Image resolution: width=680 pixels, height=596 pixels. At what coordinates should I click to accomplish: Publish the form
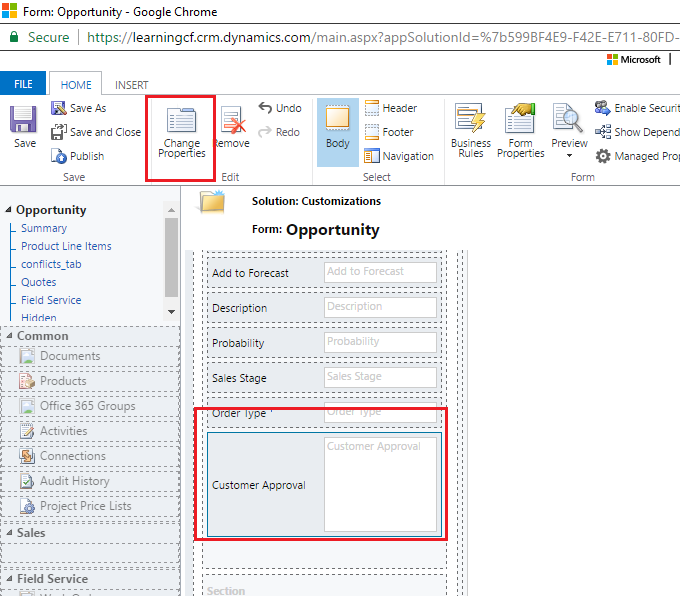pos(77,156)
